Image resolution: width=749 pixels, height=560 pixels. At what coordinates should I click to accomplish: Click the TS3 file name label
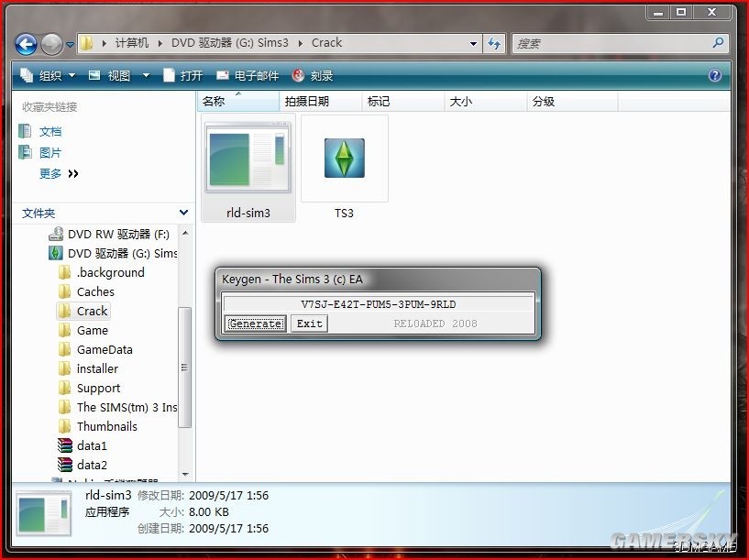pyautogui.click(x=344, y=213)
